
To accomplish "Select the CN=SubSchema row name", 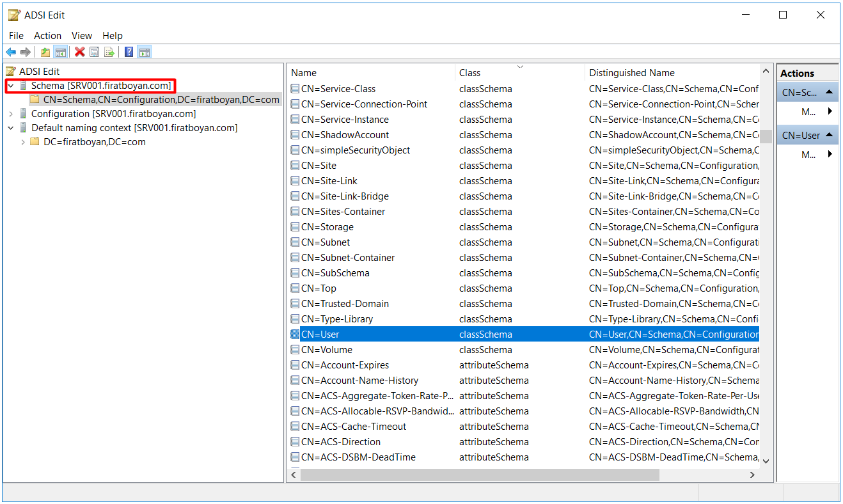I will click(x=335, y=273).
